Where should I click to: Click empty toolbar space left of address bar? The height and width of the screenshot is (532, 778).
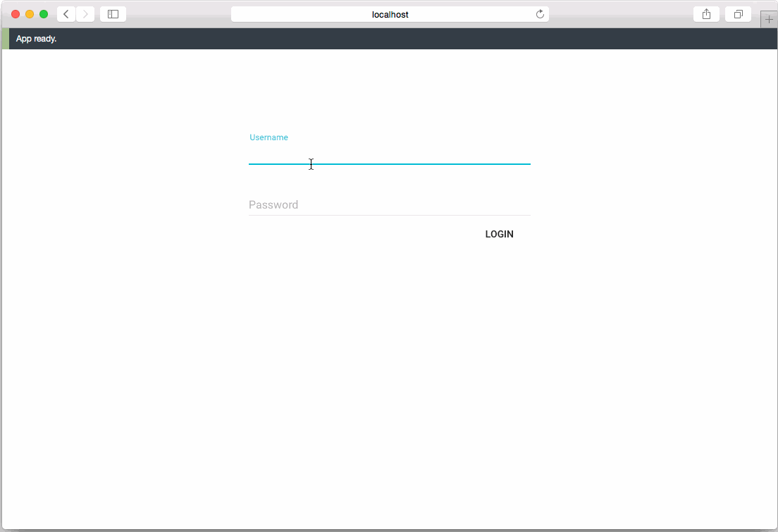click(176, 14)
